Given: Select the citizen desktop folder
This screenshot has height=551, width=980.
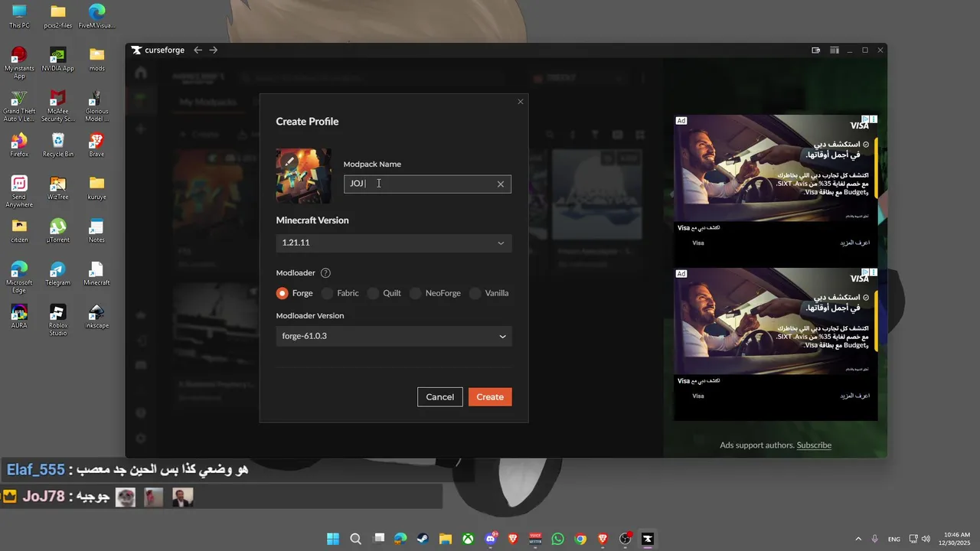Looking at the screenshot, I should pos(19,230).
